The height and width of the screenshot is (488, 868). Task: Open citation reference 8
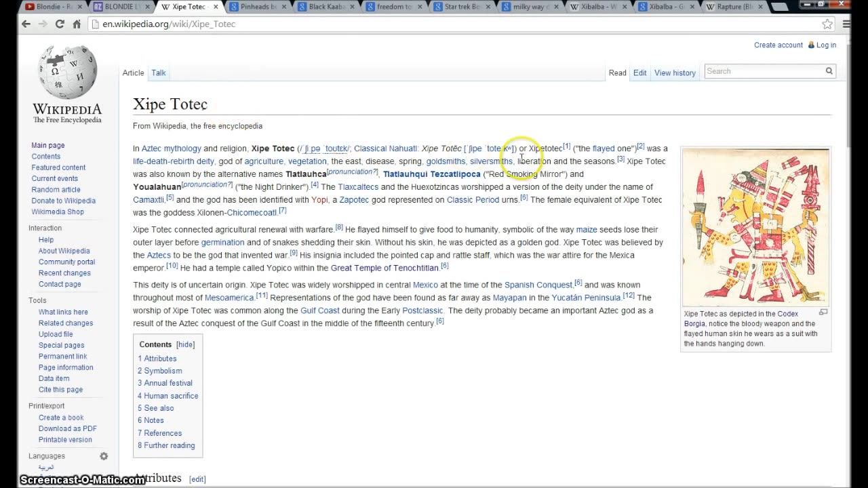(x=339, y=228)
